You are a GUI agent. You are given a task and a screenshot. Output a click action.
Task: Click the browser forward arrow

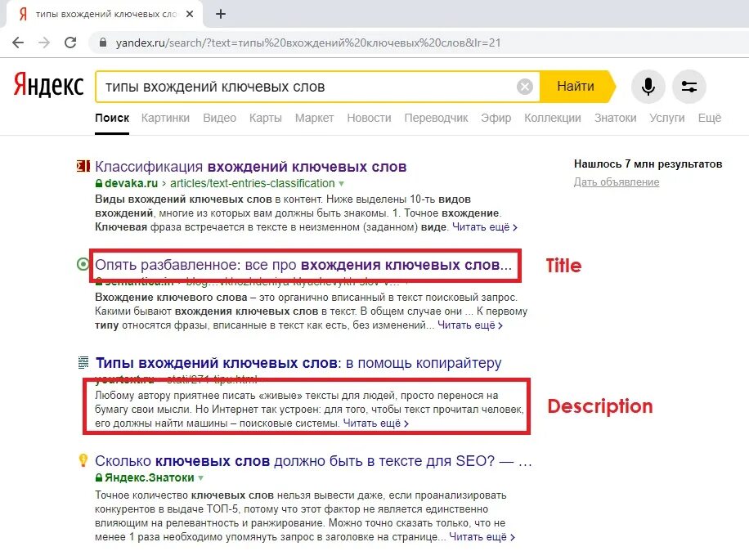(45, 42)
